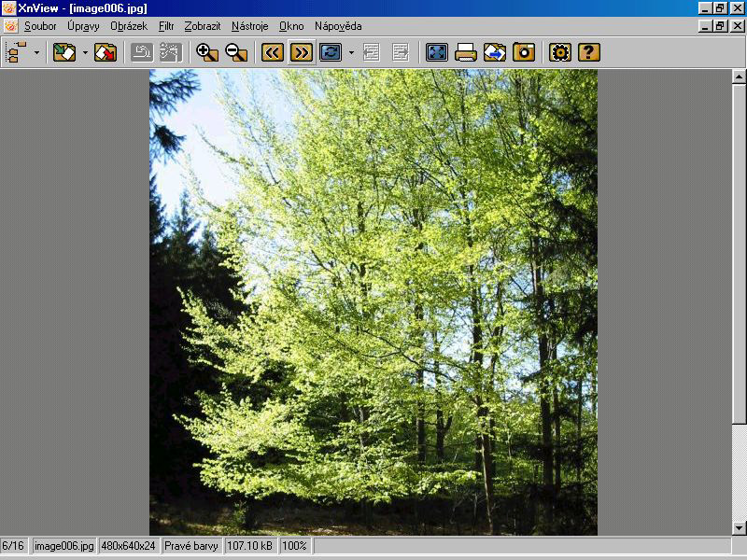Open the options gear icon
This screenshot has width=747, height=560.
(x=559, y=52)
